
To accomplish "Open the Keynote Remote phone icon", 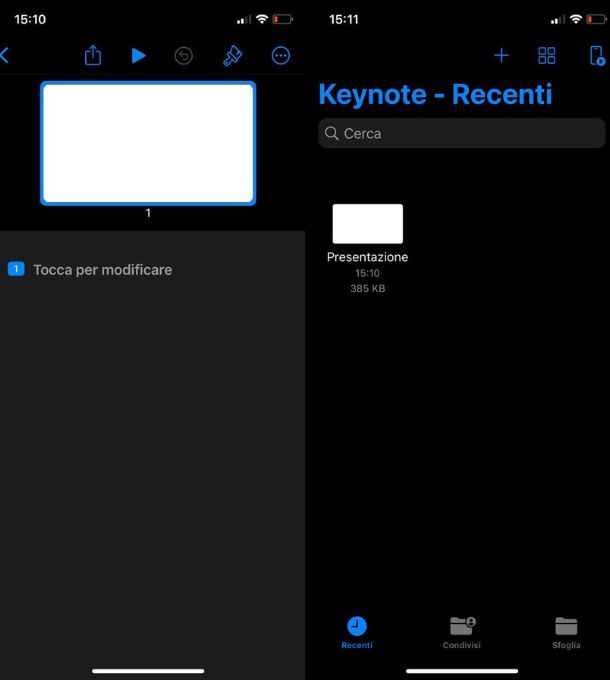I will coord(597,56).
